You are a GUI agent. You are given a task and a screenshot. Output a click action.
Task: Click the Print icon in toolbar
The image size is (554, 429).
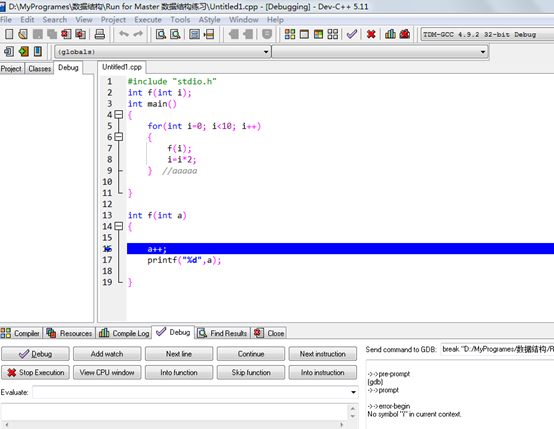100,34
